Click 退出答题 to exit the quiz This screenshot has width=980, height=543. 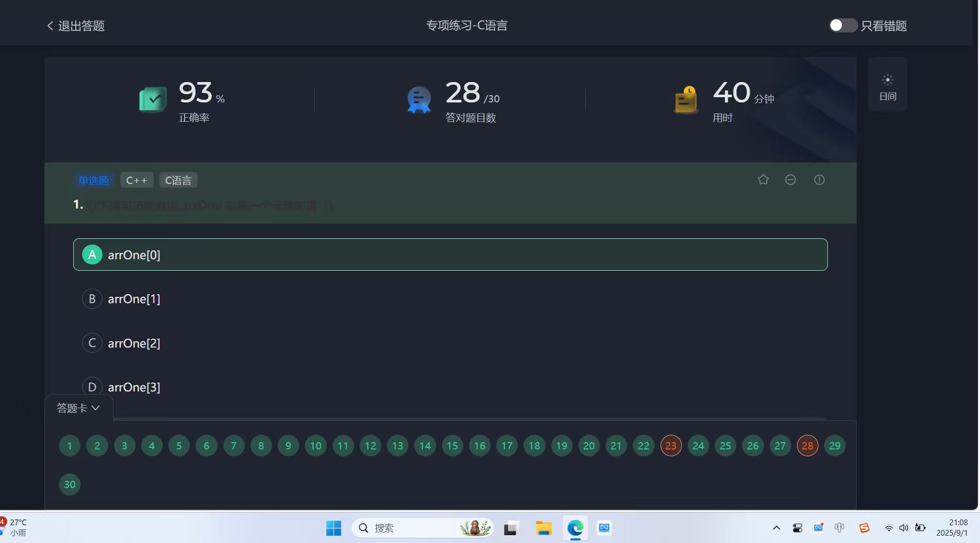coord(74,25)
